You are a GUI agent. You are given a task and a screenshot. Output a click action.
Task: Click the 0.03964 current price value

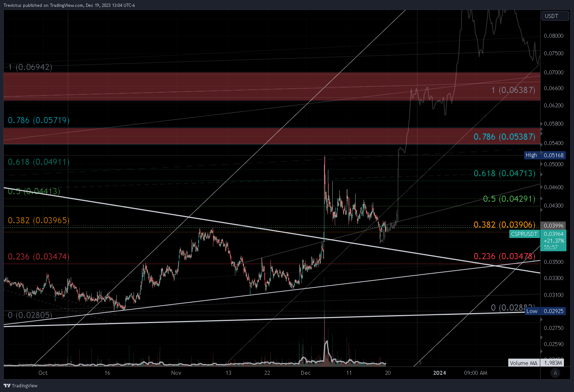point(554,234)
